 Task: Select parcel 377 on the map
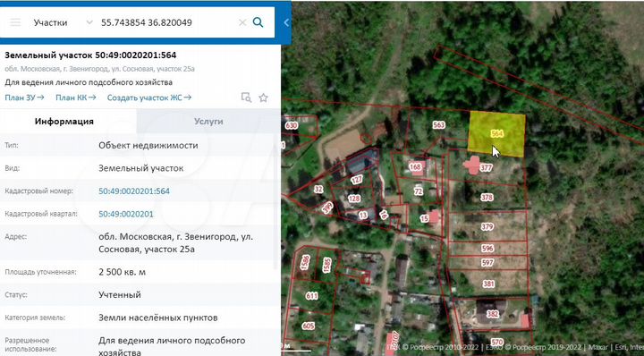coord(487,168)
